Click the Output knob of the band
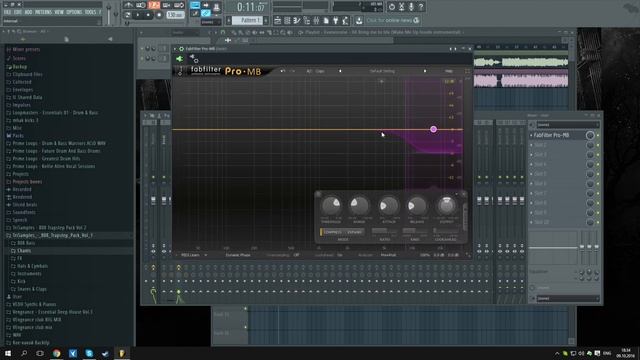640x360 pixels. pyautogui.click(x=446, y=205)
